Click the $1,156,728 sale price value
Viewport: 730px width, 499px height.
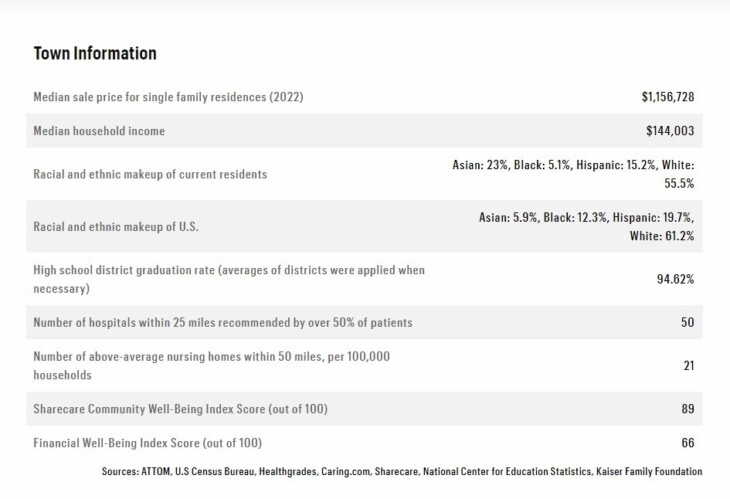click(x=667, y=97)
